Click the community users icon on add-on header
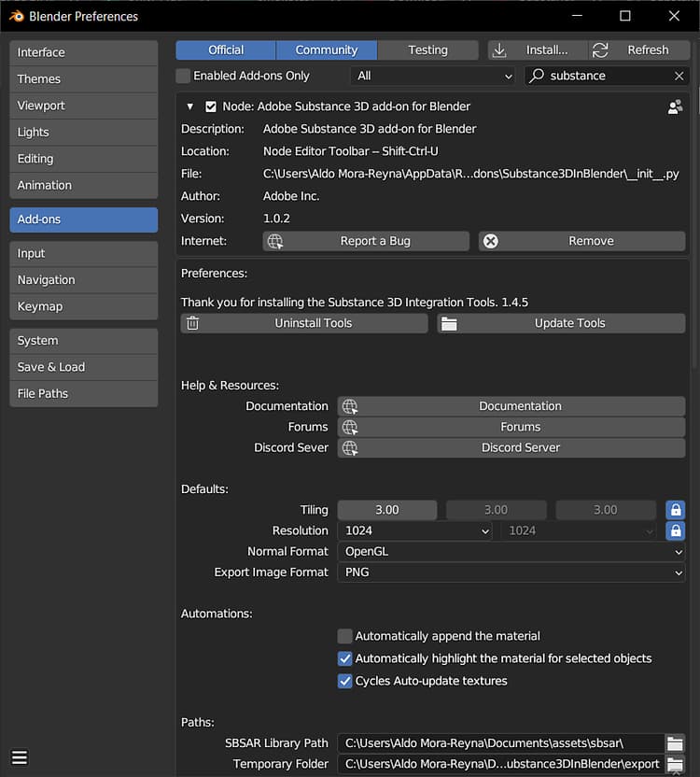This screenshot has height=777, width=700. click(x=675, y=107)
